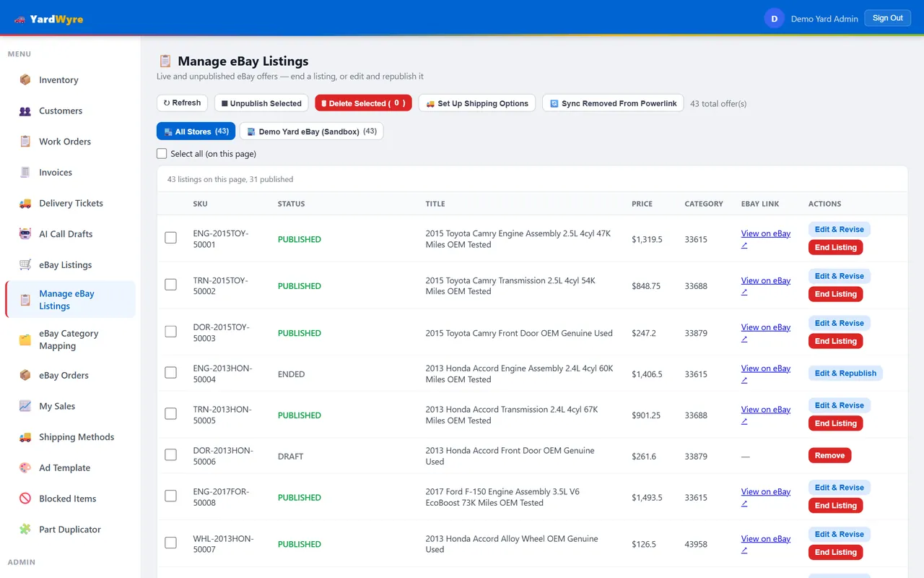Open external link icon for DOR-2015TOY-50003
This screenshot has height=578, width=924.
pos(744,339)
